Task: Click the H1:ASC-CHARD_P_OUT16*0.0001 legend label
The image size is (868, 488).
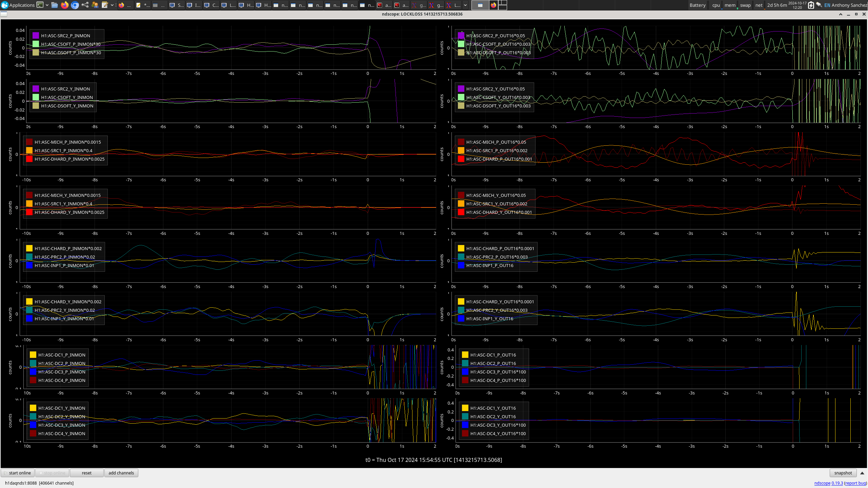Action: point(500,248)
